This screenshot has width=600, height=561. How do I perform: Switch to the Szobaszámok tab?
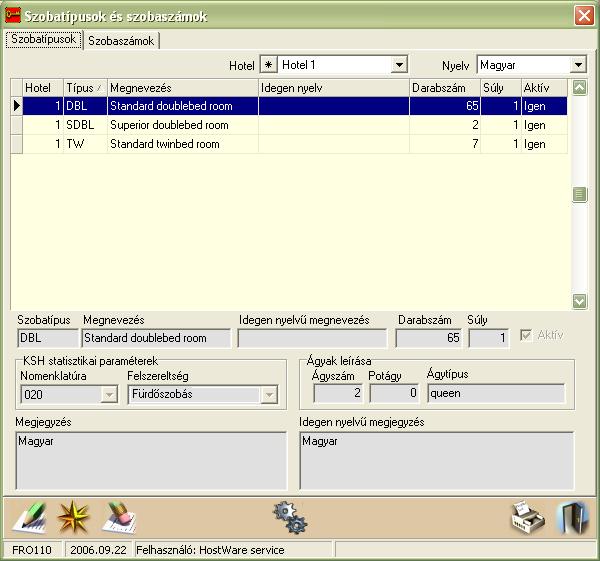121,41
